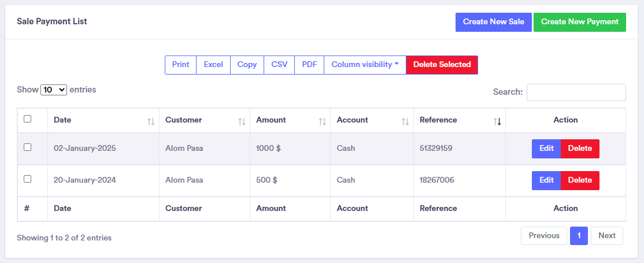
Task: Go to the Next pagination page
Action: [606, 236]
